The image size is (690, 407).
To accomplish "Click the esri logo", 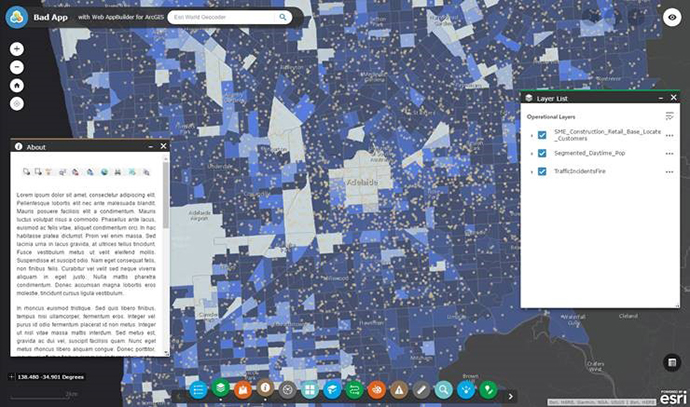I will point(673,397).
